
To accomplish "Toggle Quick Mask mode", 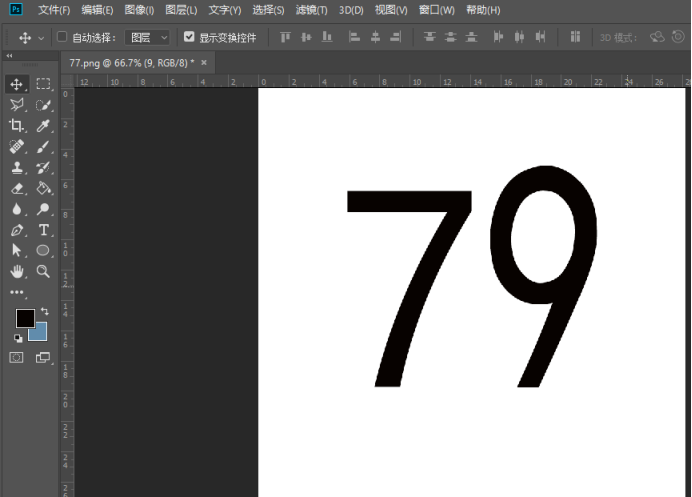I will point(16,357).
